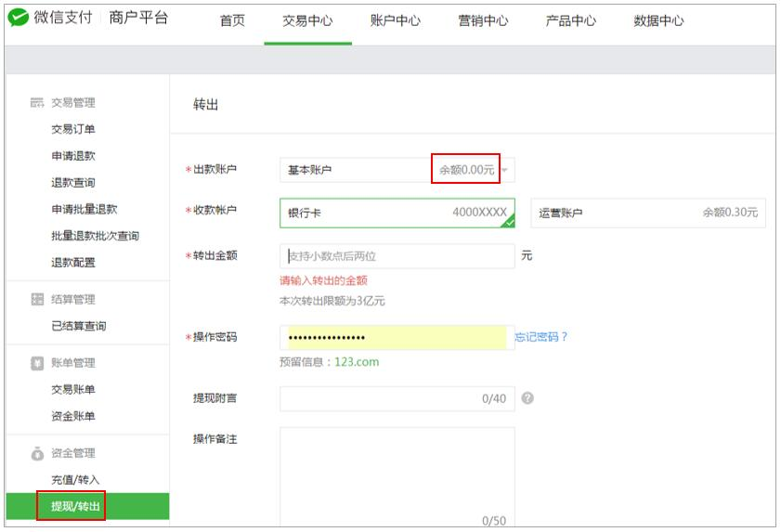
Task: Switch to the 账户中心 tab
Action: point(395,20)
